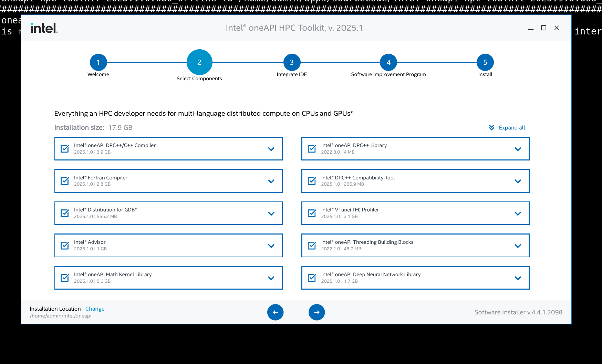Toggle oneAPI Deep Neural Network Library checkbox

[312, 278]
